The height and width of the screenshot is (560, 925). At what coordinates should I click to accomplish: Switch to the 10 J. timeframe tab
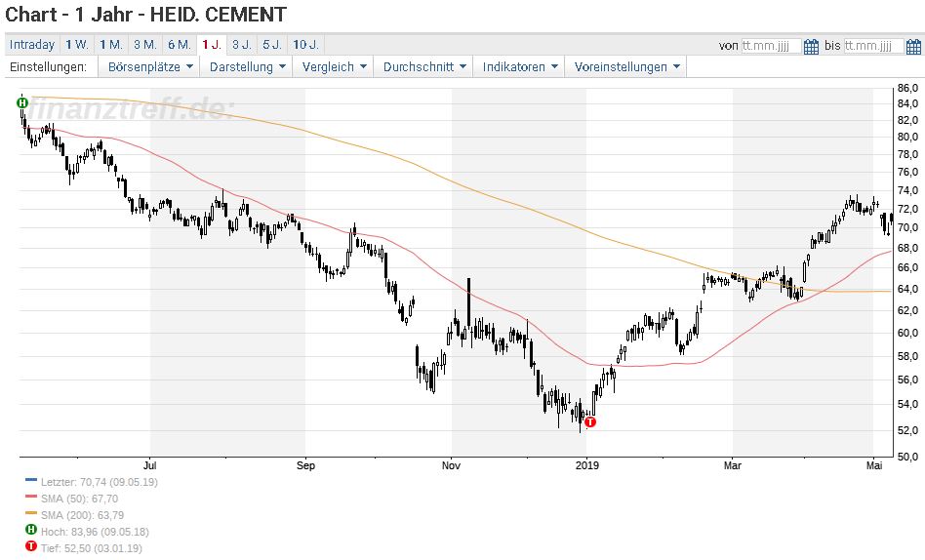pos(305,45)
